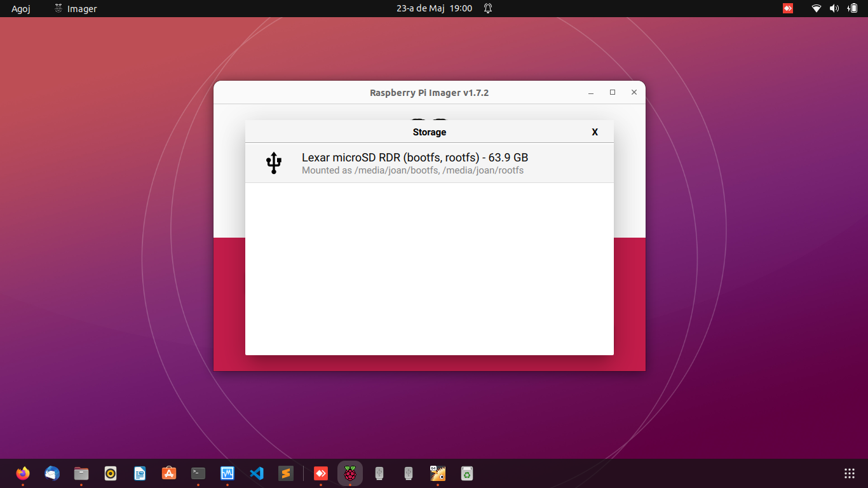The height and width of the screenshot is (488, 868).
Task: Open the Imager app menu in top bar
Action: tap(76, 9)
